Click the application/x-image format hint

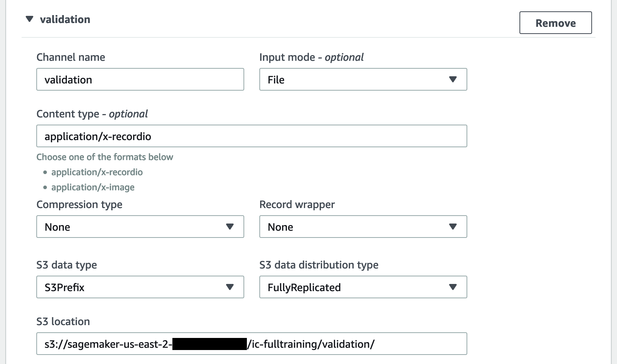[x=93, y=187]
